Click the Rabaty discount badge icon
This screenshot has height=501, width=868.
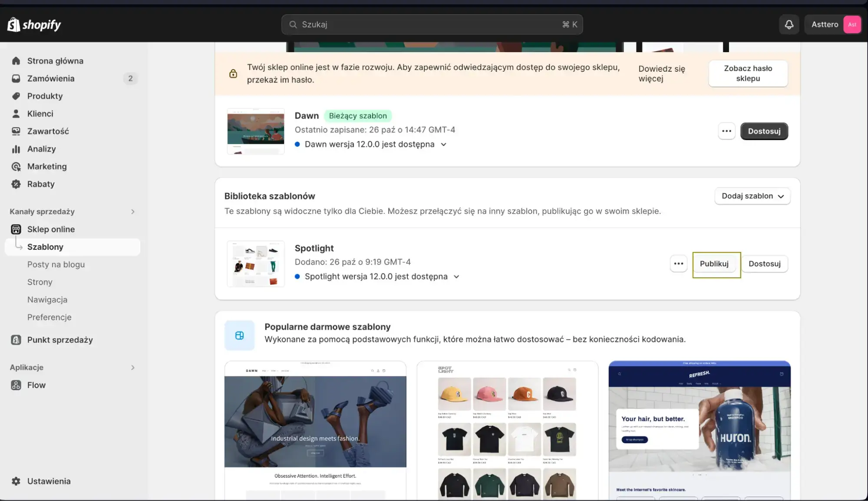click(16, 184)
